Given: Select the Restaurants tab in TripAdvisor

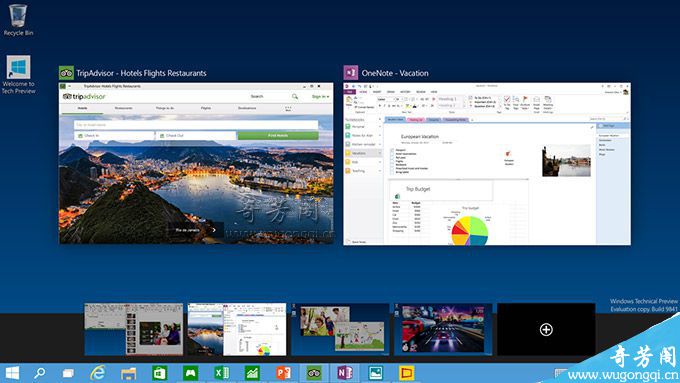Looking at the screenshot, I should 124,108.
